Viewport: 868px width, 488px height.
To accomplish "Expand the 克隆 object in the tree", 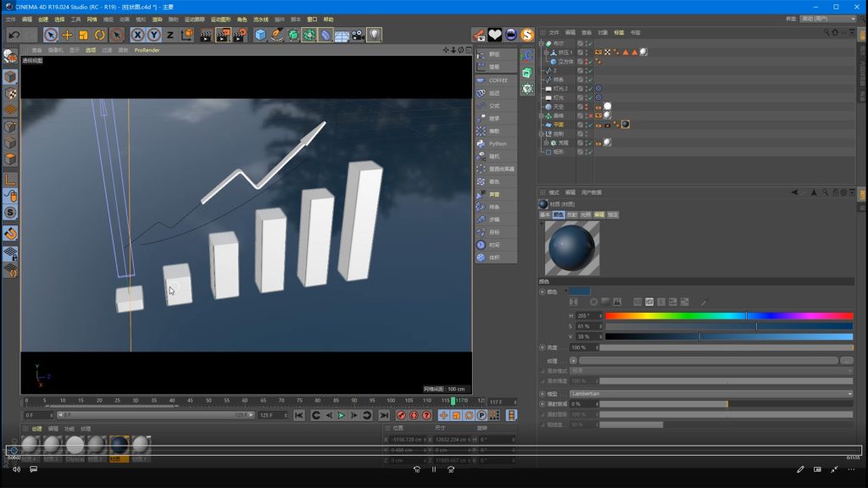I will (x=545, y=142).
